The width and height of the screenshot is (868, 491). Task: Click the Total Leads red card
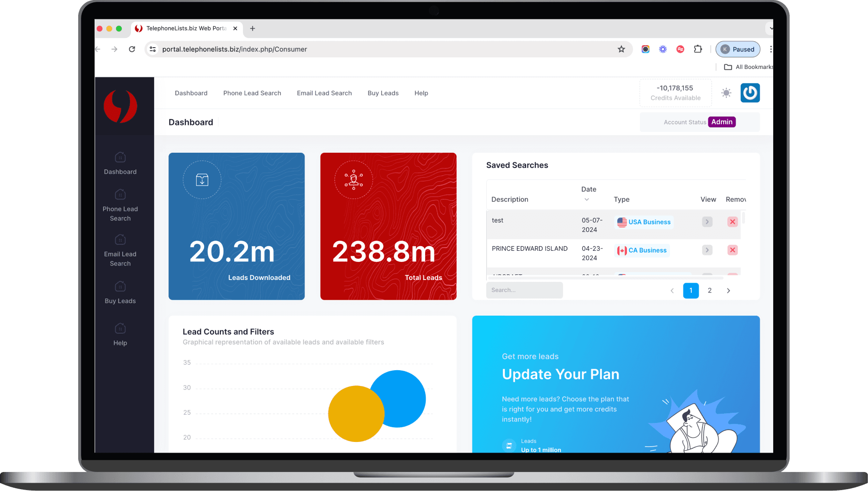click(x=388, y=226)
